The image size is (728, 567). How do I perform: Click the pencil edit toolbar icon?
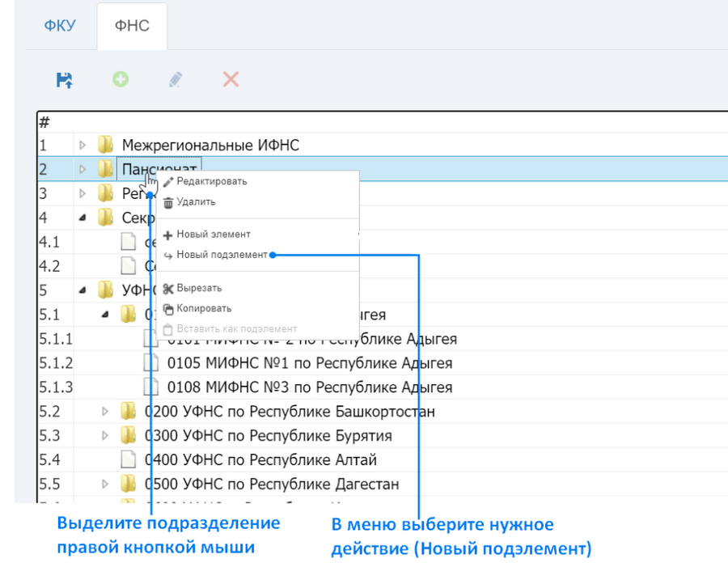[x=175, y=79]
